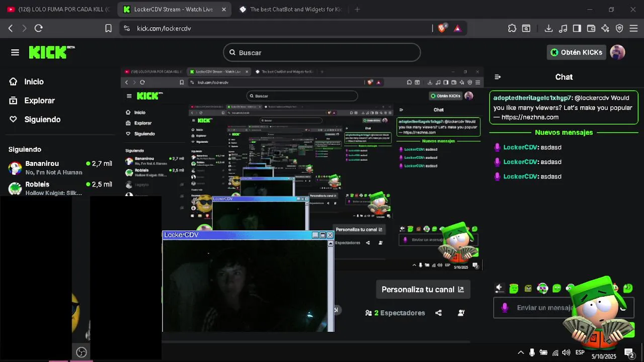Open a new browser tab
The height and width of the screenshot is (362, 644).
[357, 10]
